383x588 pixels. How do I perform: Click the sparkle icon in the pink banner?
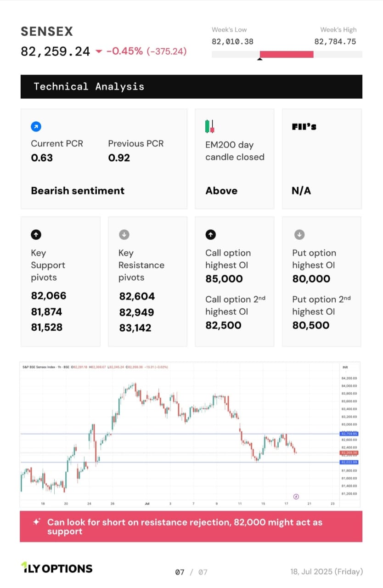click(36, 522)
